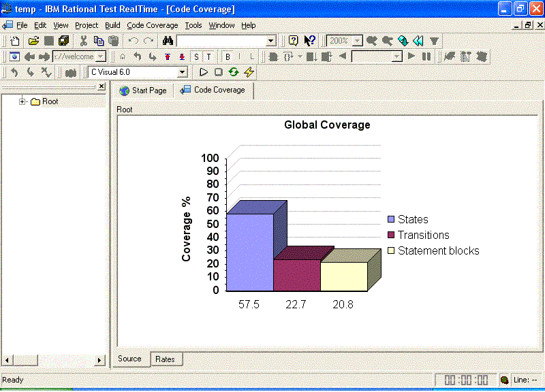Open the empty dropdown beside the play arrow
The image size is (545, 392).
(396, 56)
